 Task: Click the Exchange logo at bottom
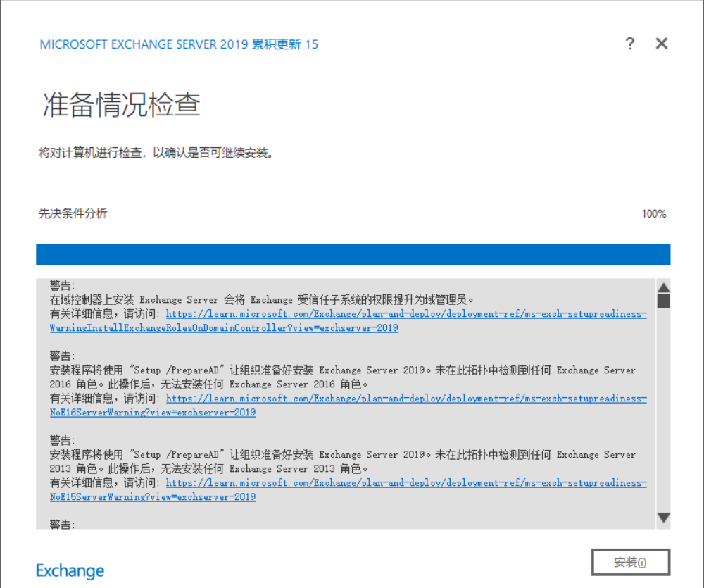[x=70, y=570]
